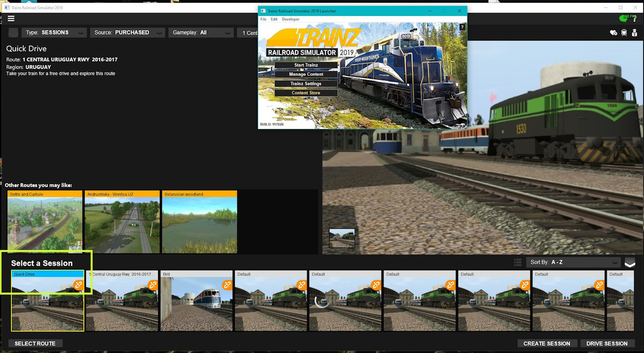Click the search field starting '1 Cent'
This screenshot has width=644, height=353.
tap(248, 33)
